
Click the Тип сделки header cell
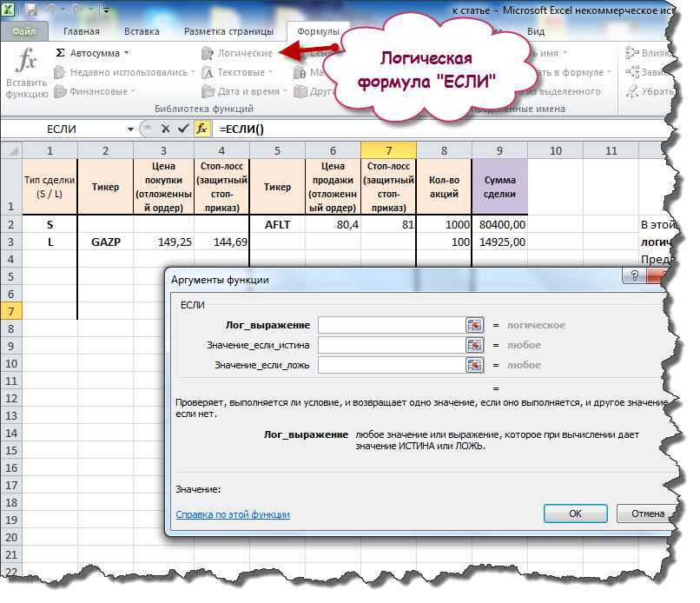point(50,187)
